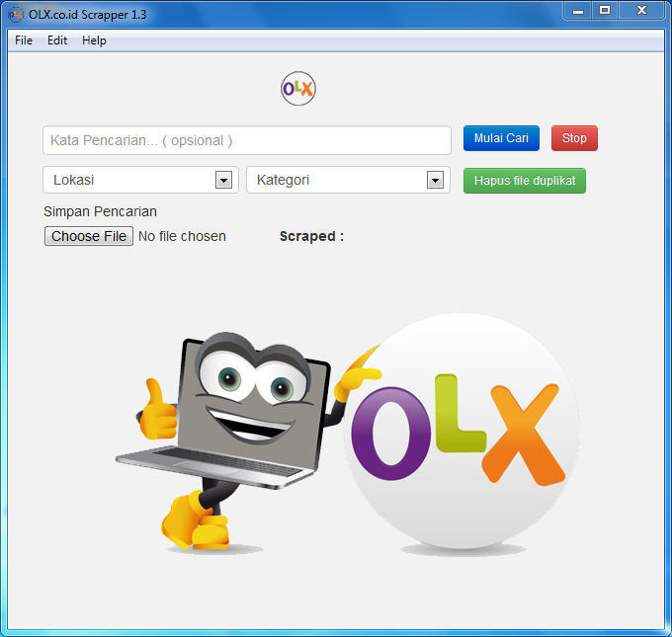Open the Help menu
The height and width of the screenshot is (637, 672).
pos(94,40)
